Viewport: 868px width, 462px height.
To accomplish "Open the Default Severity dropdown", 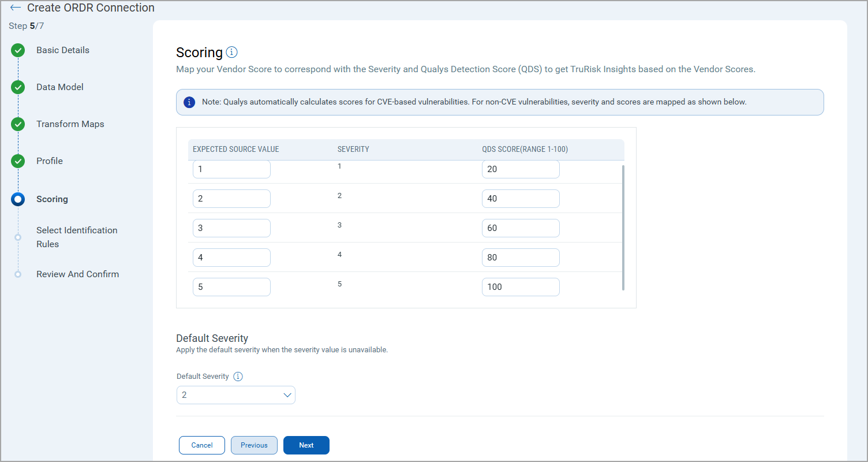I will pos(235,395).
